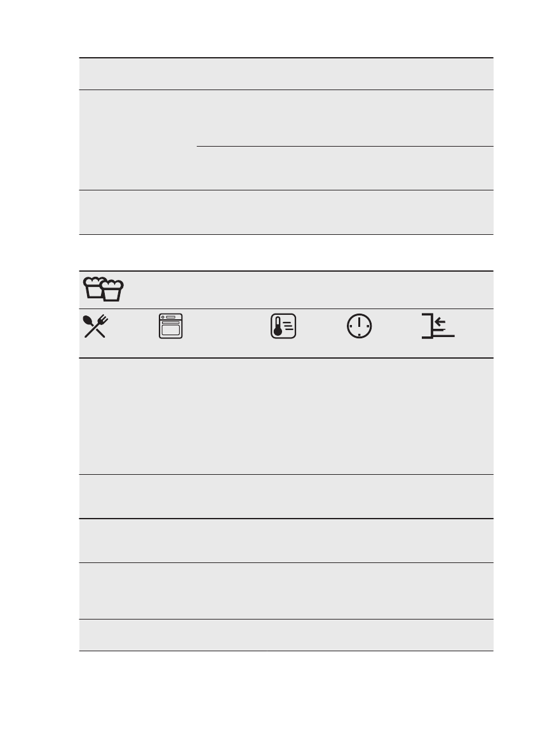Image resolution: width=533 pixels, height=756 pixels.
Task: Click the clock time icon
Action: coord(360,326)
